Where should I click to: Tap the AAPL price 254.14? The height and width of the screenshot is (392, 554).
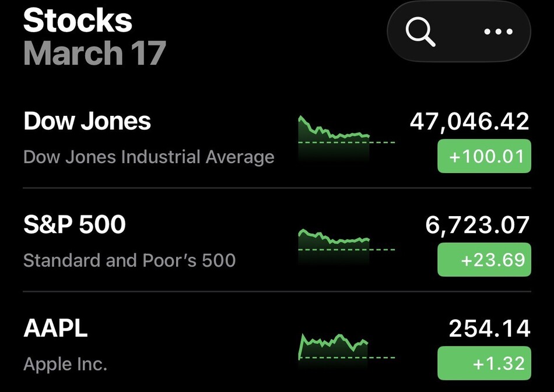click(x=489, y=329)
